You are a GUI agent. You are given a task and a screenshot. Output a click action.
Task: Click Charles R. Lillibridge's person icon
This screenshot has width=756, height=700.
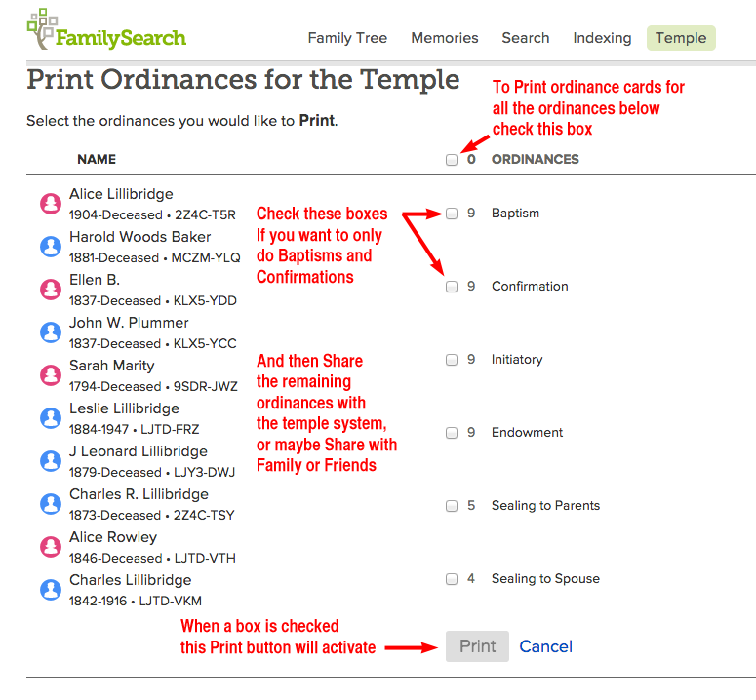click(x=51, y=504)
